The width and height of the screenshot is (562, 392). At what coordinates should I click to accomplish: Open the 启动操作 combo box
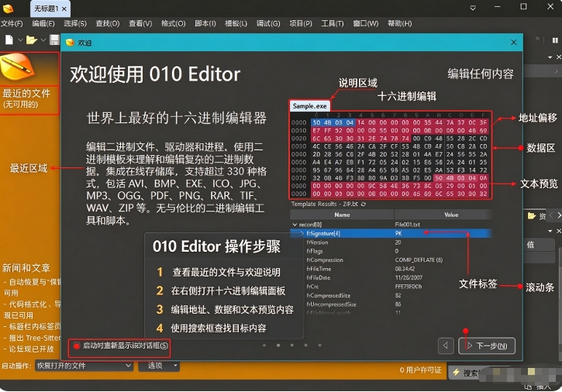pyautogui.click(x=84, y=366)
